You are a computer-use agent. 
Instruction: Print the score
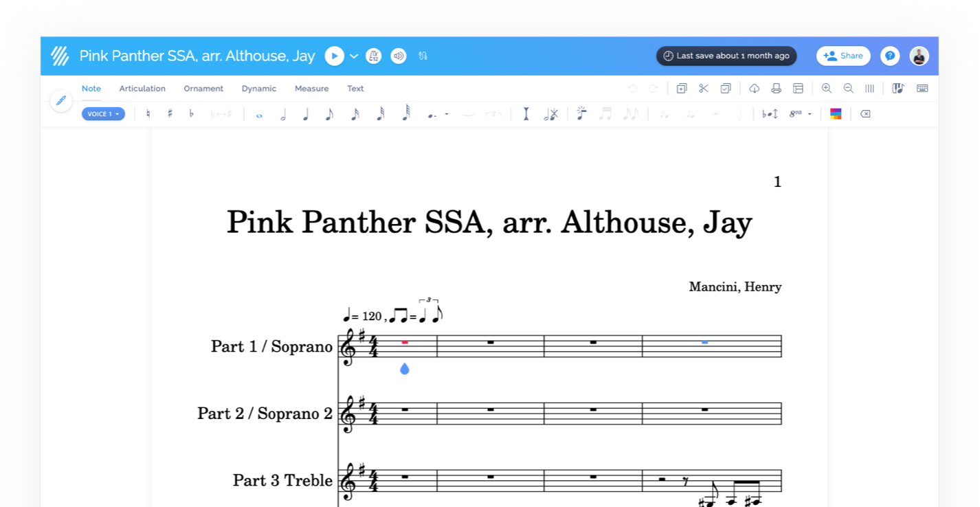coord(776,88)
